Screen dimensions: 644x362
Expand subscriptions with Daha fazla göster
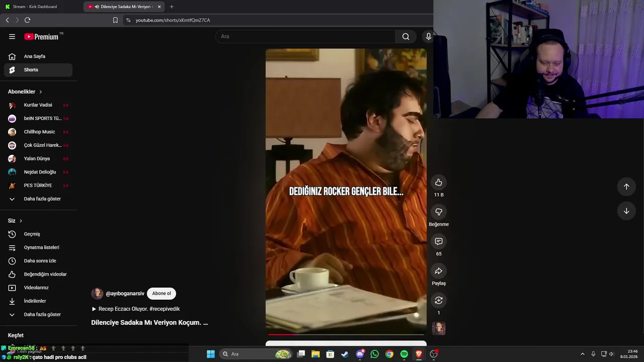[38, 199]
